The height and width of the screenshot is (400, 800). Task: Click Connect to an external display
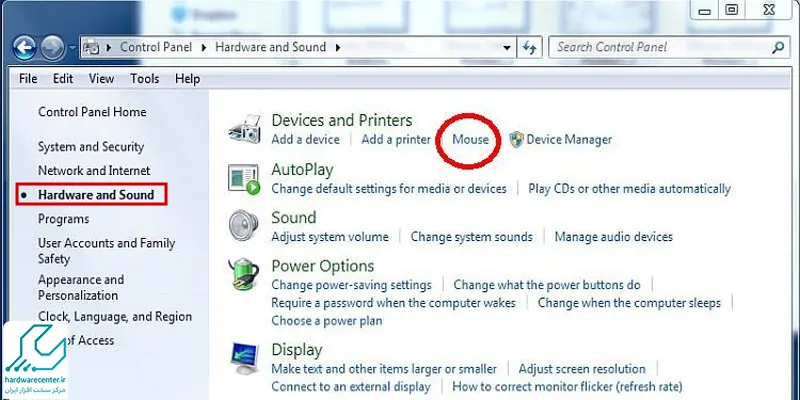click(351, 387)
